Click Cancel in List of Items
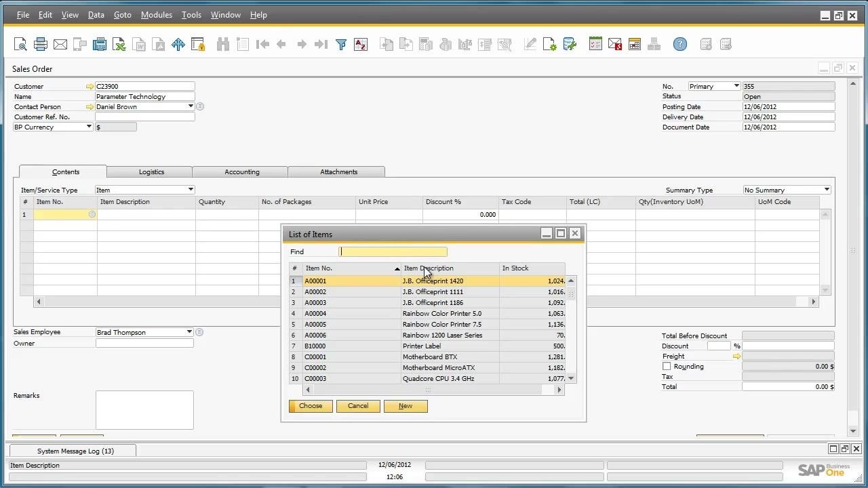868x488 pixels. [358, 406]
